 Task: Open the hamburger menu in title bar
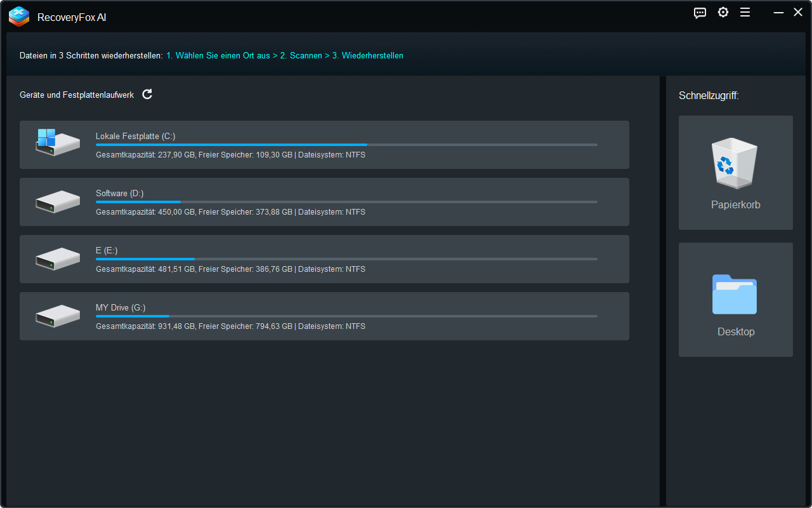point(745,12)
